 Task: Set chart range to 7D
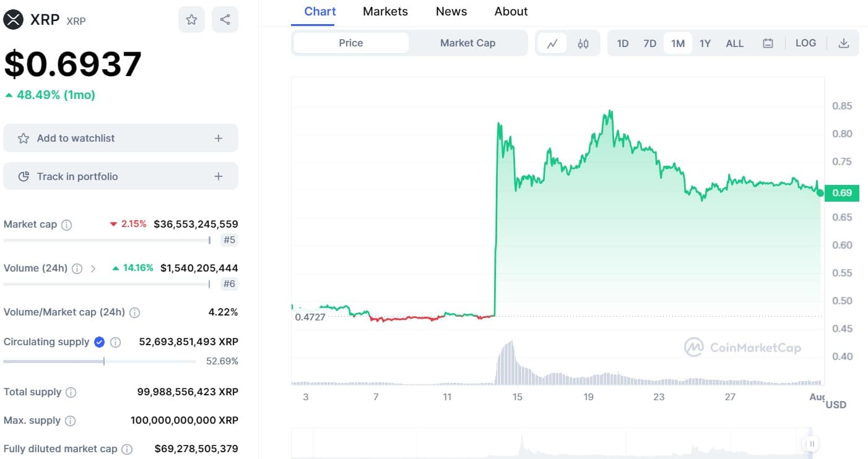click(649, 43)
